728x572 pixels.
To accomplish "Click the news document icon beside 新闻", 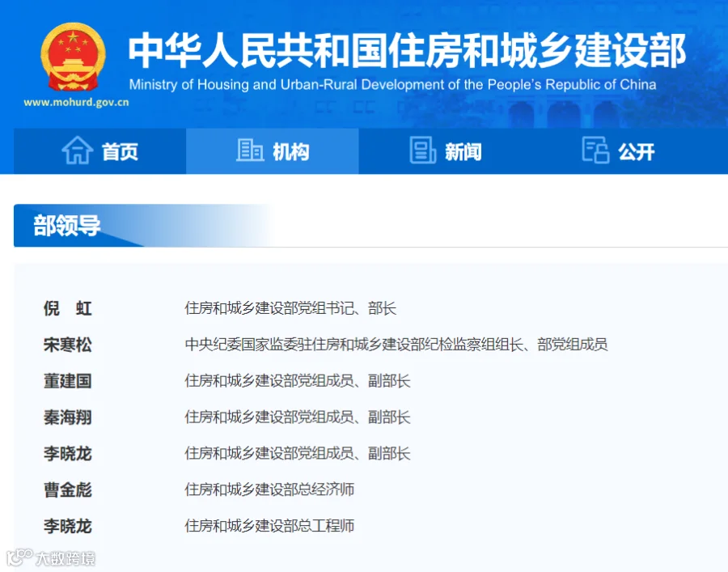I will coord(423,150).
